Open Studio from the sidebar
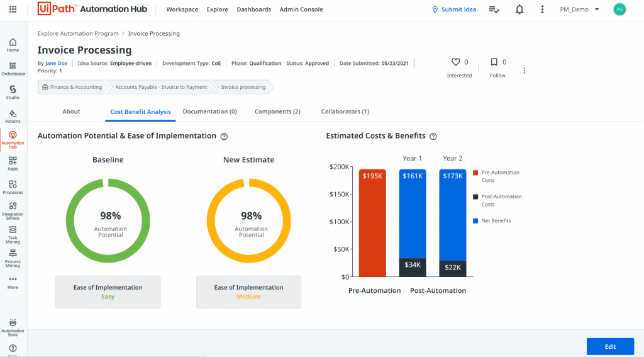644x357 pixels. pyautogui.click(x=13, y=93)
